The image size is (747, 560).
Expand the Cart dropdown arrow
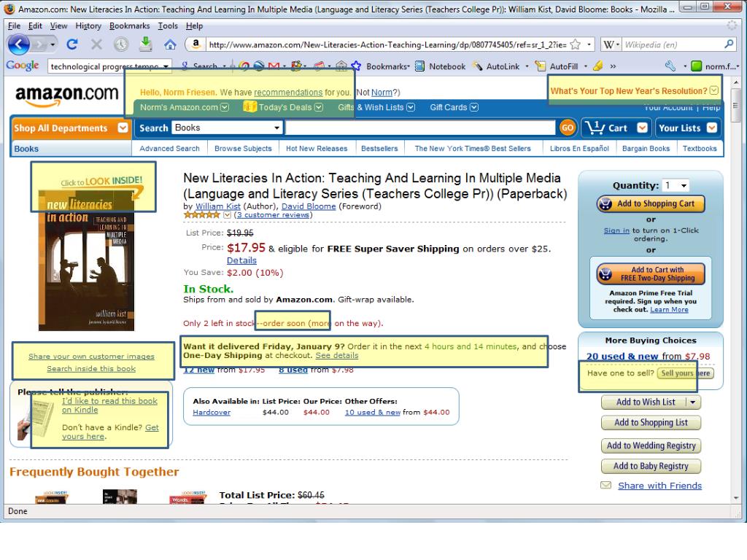(642, 128)
